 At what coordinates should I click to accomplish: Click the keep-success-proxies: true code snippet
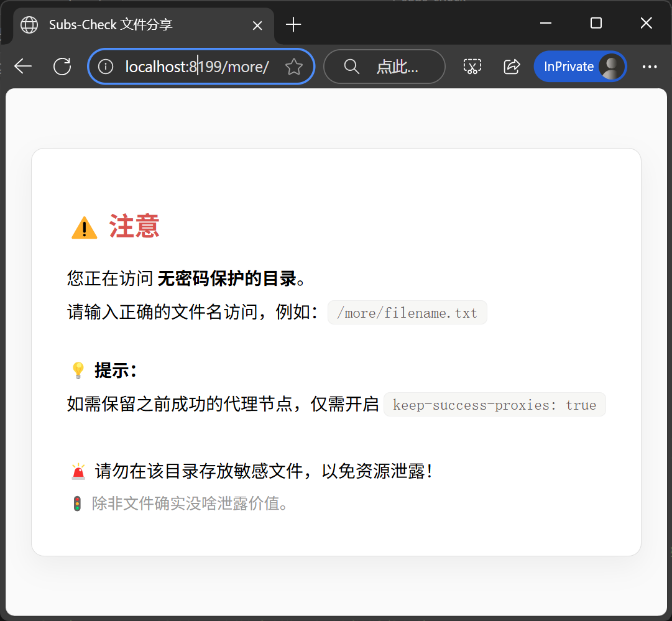coord(495,404)
